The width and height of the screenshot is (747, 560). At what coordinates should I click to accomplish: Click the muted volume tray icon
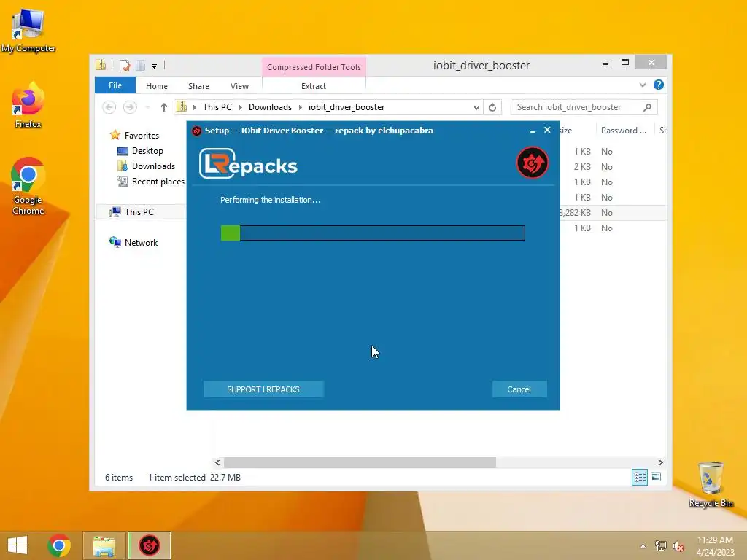[678, 546]
